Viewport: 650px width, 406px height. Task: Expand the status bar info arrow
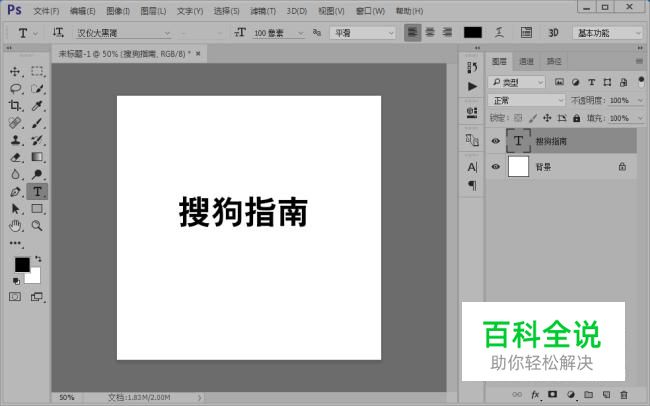coord(200,398)
